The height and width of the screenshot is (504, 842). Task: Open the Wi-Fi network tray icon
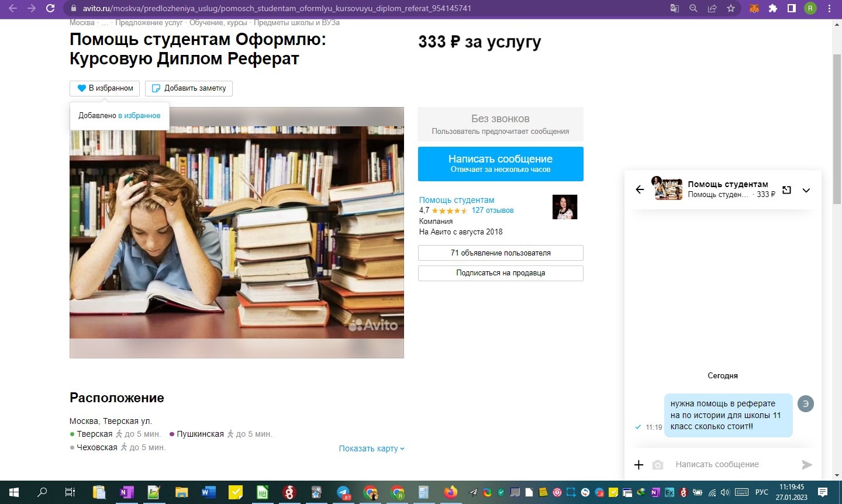[x=712, y=492]
